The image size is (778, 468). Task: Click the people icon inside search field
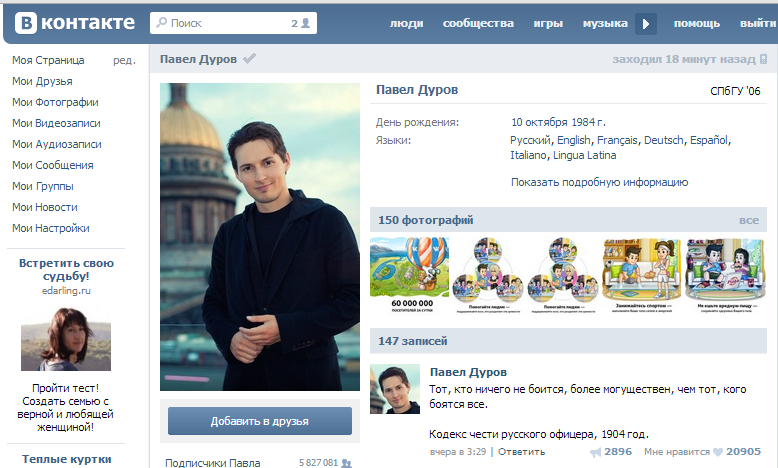pyautogui.click(x=306, y=23)
